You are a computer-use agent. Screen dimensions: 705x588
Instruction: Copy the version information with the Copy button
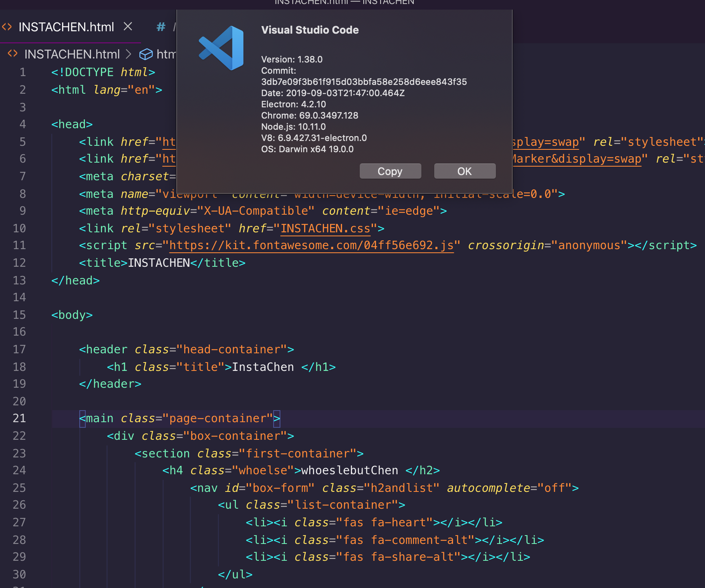(x=390, y=171)
